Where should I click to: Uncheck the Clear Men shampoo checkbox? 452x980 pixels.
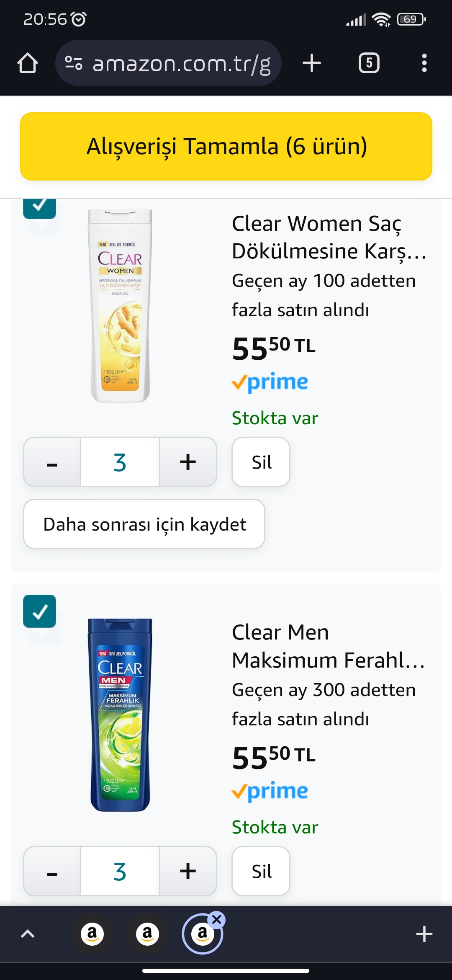coord(40,611)
